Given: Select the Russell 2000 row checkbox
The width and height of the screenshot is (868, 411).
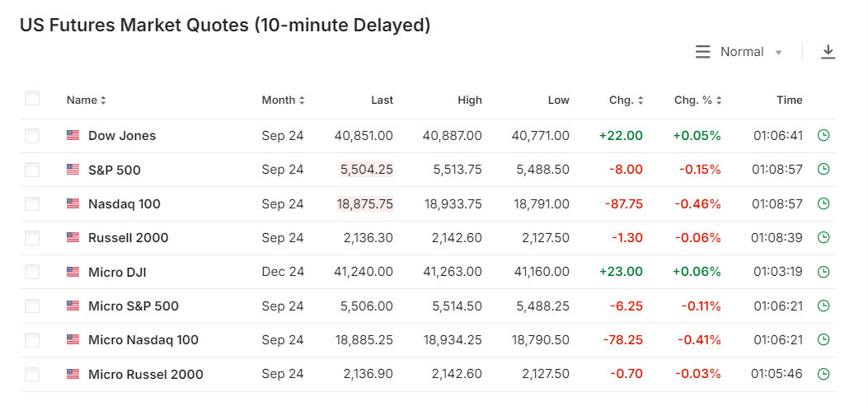Looking at the screenshot, I should [x=32, y=238].
